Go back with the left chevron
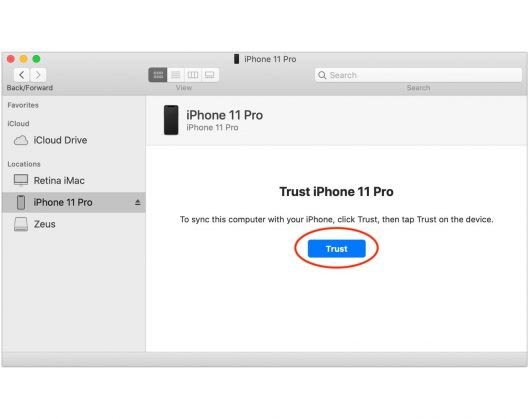Viewport: 531px width, 419px height. [22, 75]
